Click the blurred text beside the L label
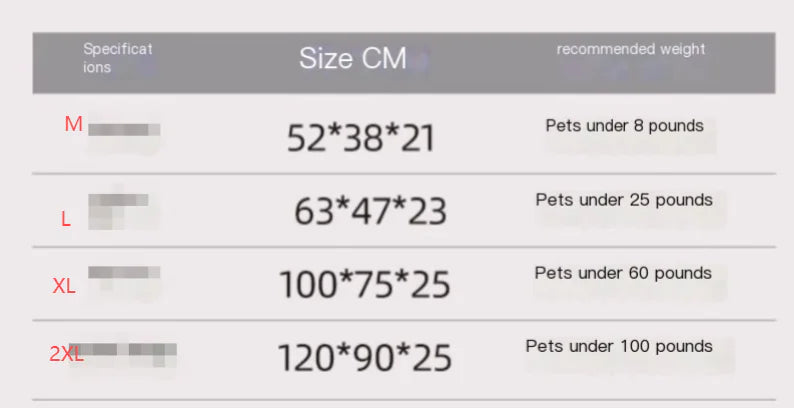Viewport: 794px width, 408px height. click(118, 205)
